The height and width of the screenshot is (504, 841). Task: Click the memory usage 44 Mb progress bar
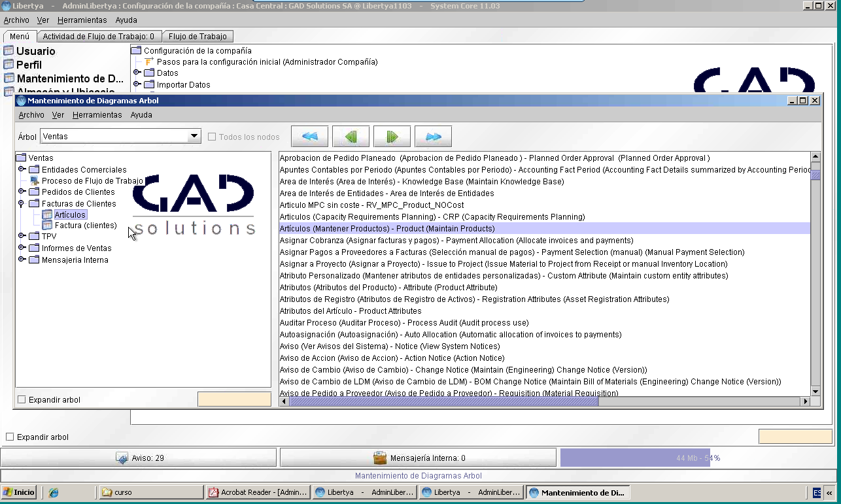[698, 458]
